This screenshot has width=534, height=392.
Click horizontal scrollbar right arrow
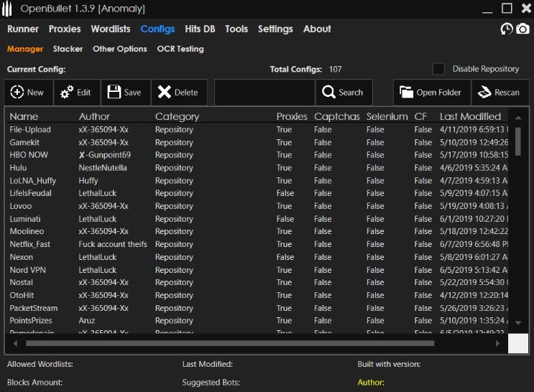[497, 343]
